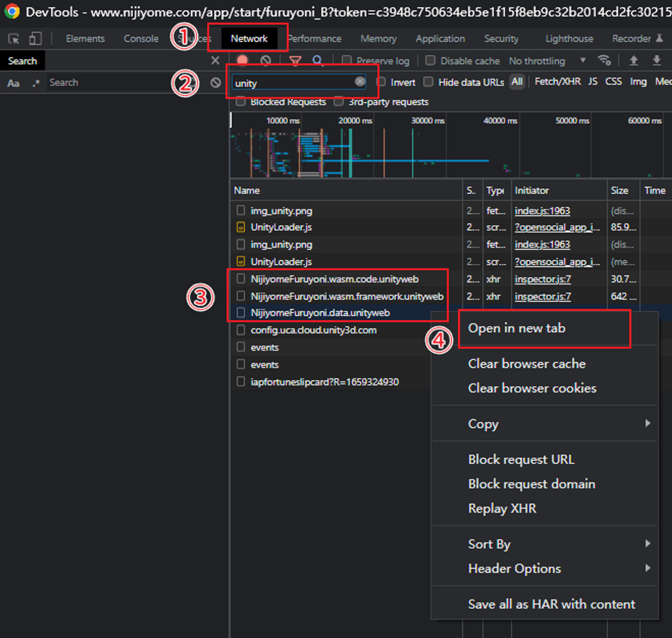Toggle the device toolbar icon
672x638 pixels.
(35, 38)
